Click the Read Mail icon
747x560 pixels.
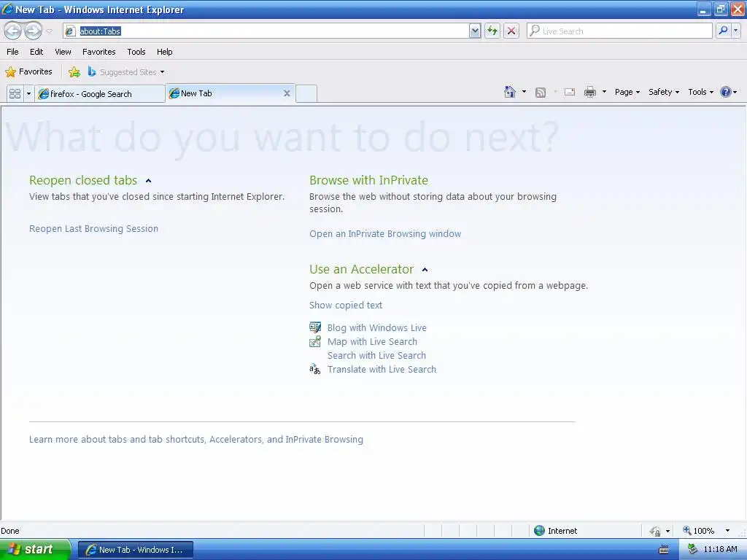pos(569,92)
